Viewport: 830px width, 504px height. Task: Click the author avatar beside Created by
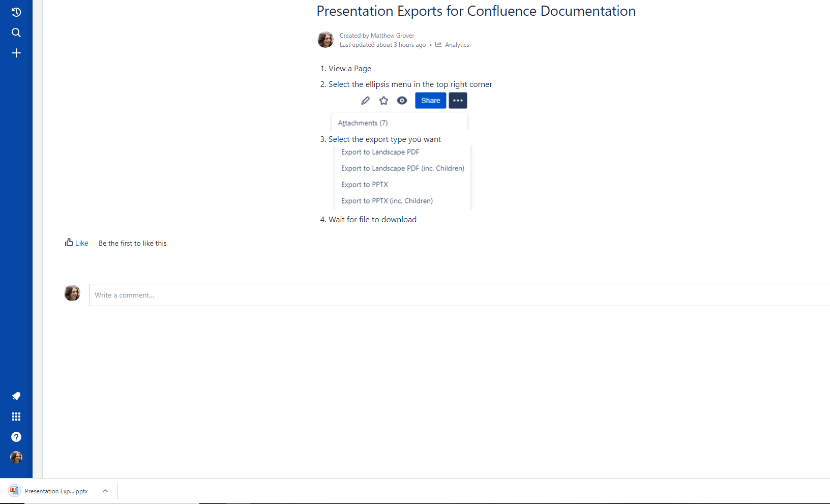click(325, 40)
